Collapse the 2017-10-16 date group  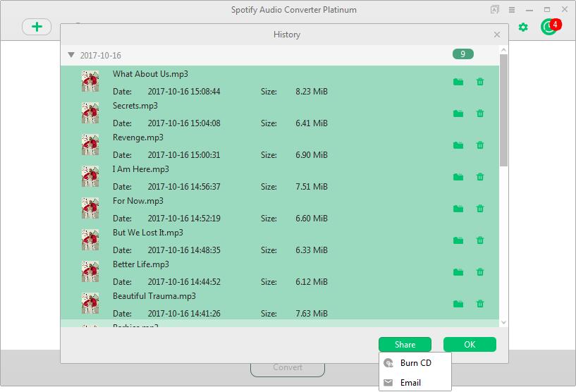point(71,55)
